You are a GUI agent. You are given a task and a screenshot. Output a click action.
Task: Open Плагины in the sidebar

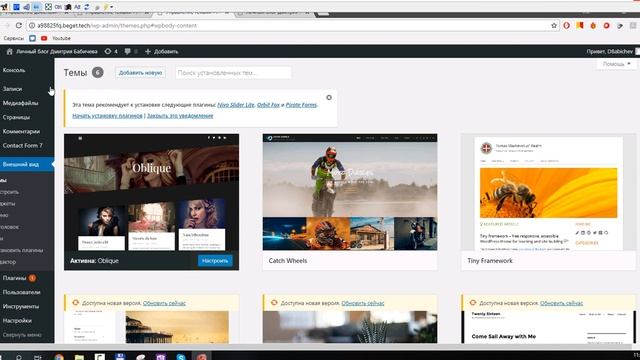tap(14, 278)
